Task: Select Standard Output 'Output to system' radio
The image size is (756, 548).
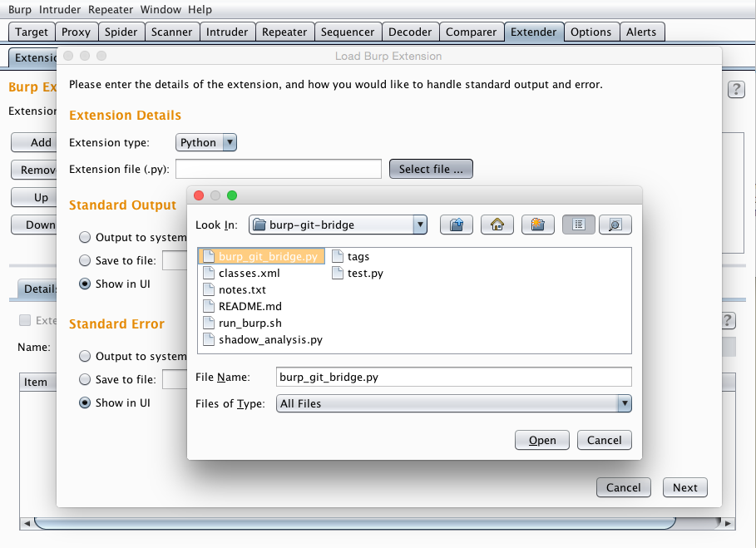Action: (85, 237)
